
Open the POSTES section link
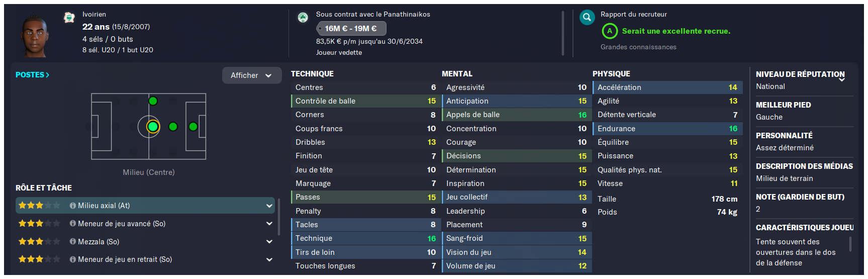32,75
